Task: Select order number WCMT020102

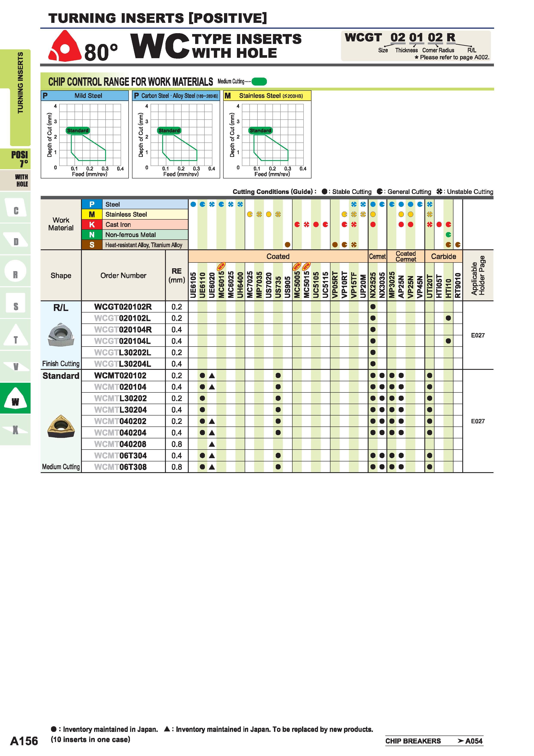Action: pyautogui.click(x=120, y=376)
